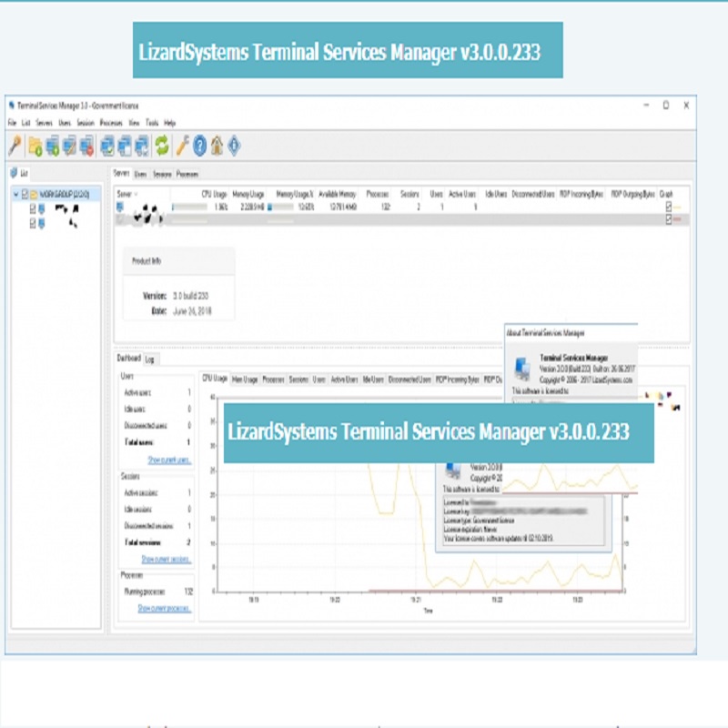This screenshot has width=728, height=728.
Task: Click the first server icon in the servers table
Action: pos(120,207)
